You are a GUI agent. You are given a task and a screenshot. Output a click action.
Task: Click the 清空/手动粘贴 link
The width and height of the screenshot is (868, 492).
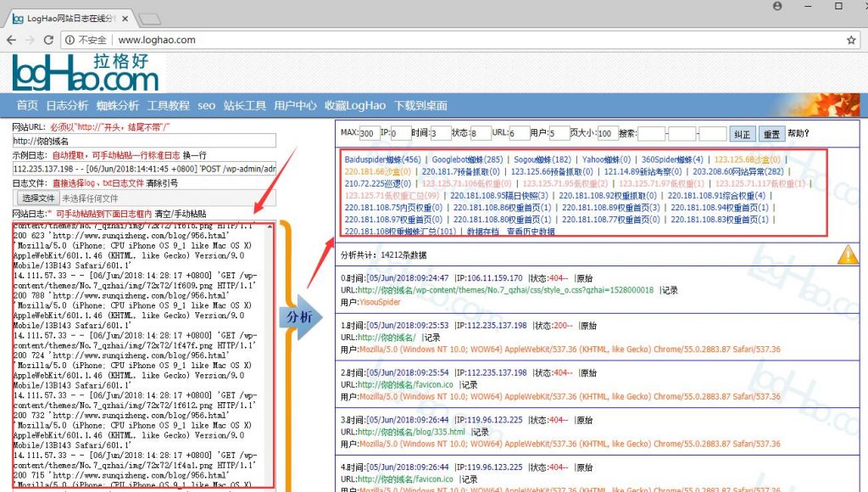tap(181, 213)
